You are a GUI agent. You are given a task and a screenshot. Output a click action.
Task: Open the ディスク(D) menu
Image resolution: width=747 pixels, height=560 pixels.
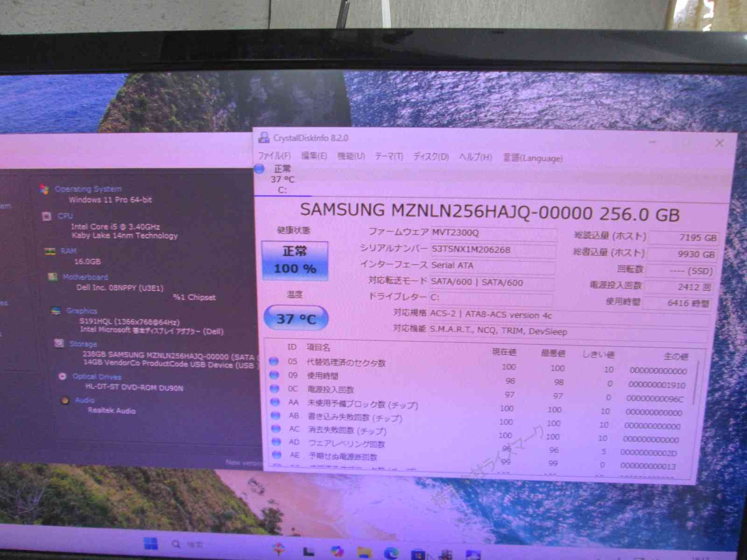430,157
